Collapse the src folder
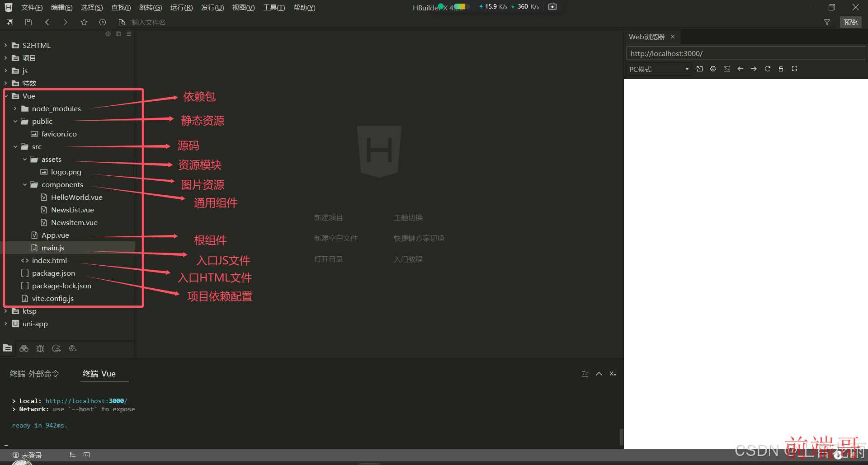The height and width of the screenshot is (465, 868). coord(15,146)
